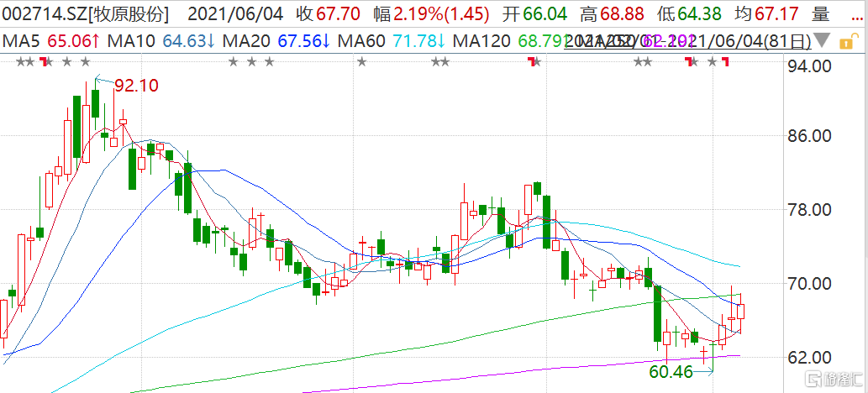
Task: Click the opening price 开 66.04
Action: point(534,13)
